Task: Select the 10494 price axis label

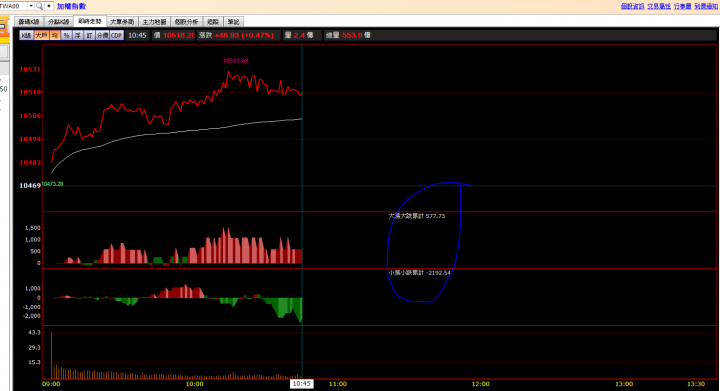Action: coord(30,139)
